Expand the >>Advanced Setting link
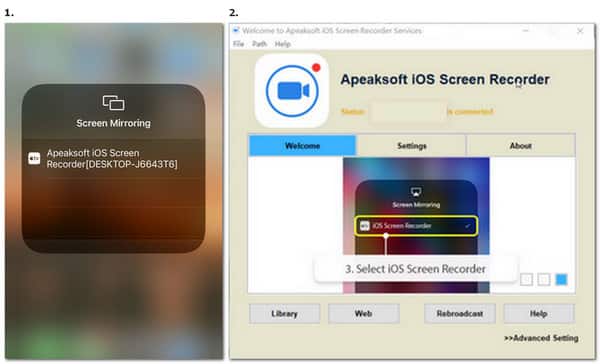Image resolution: width=600 pixels, height=364 pixels. coord(541,338)
